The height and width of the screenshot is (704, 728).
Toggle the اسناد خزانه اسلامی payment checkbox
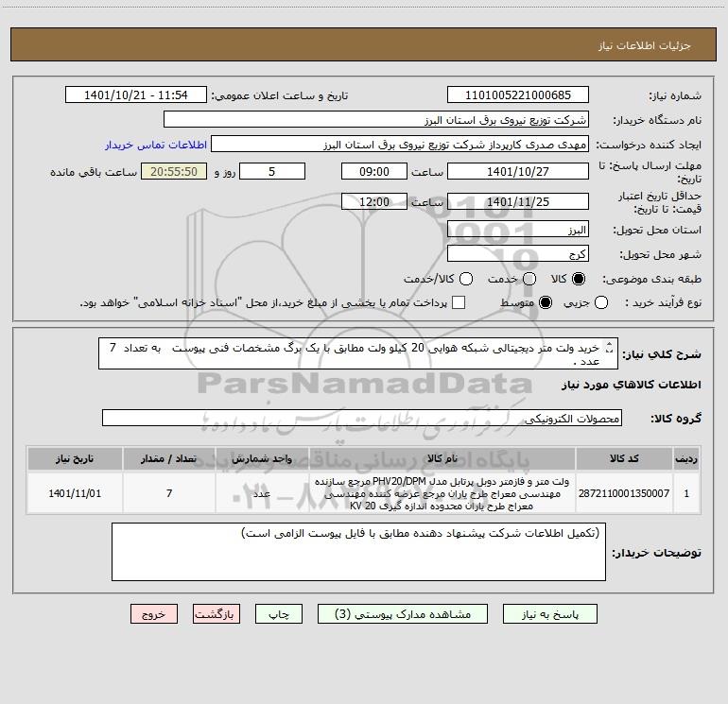(459, 302)
